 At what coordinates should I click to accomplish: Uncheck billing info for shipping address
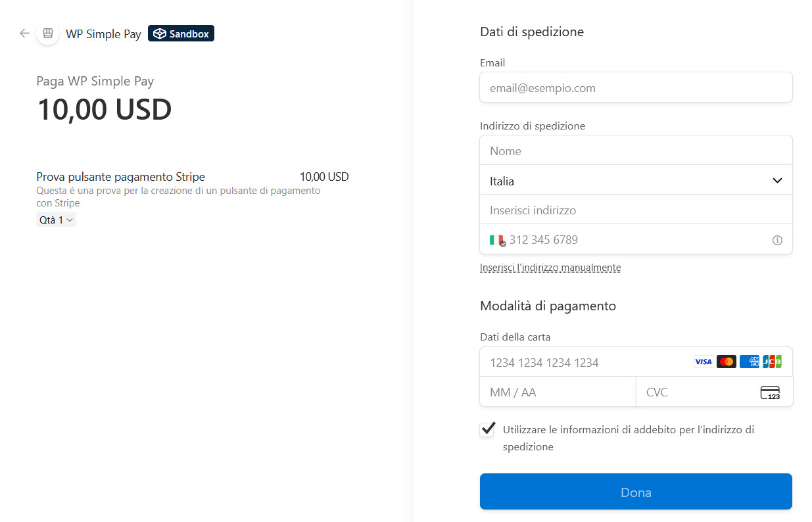(487, 429)
